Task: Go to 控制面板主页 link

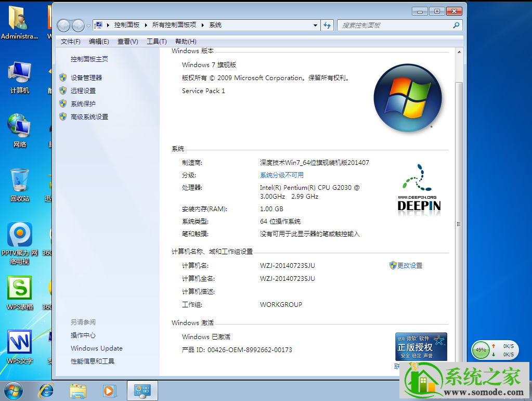Action: pos(89,59)
